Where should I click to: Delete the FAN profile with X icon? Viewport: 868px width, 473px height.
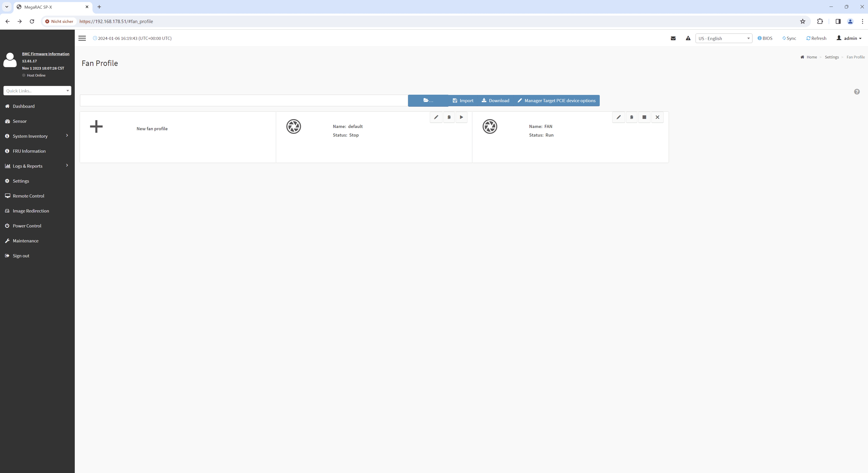pos(657,117)
